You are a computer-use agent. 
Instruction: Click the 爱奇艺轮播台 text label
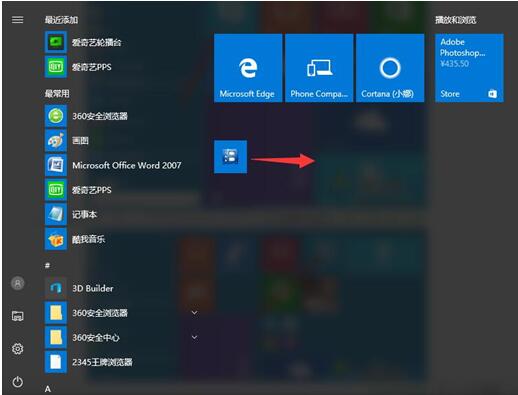(97, 42)
